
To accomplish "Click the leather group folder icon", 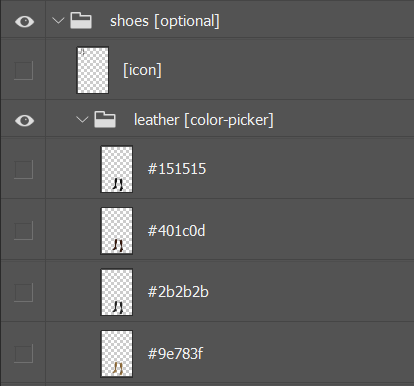I will tap(105, 119).
